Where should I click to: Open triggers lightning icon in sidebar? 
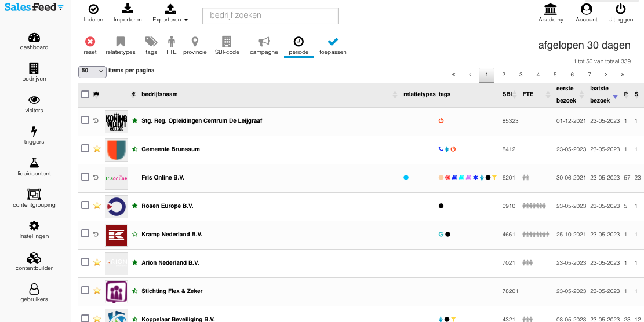[x=34, y=132]
